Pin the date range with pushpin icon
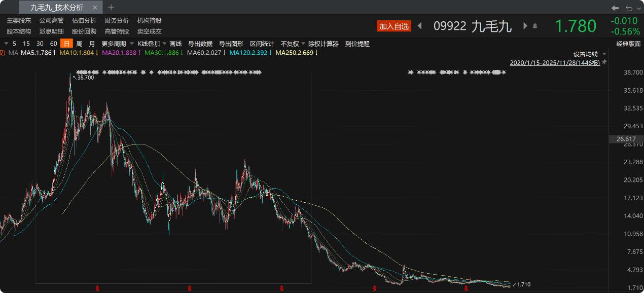The image size is (644, 293). pos(604,62)
